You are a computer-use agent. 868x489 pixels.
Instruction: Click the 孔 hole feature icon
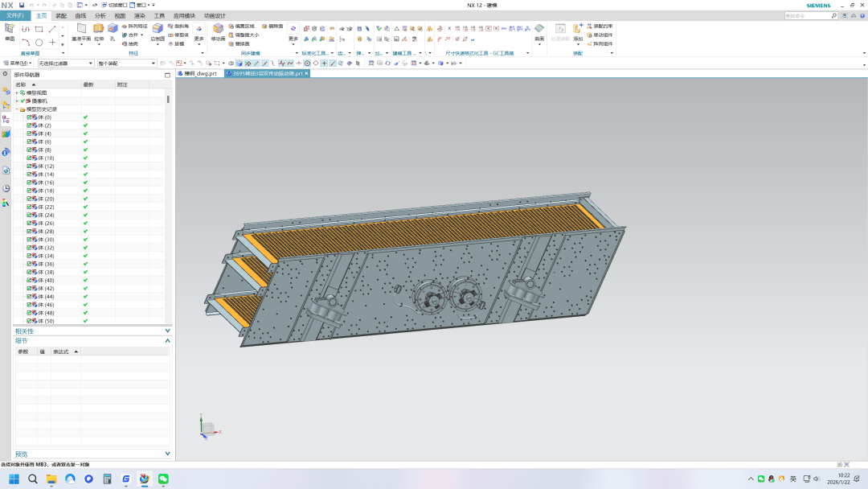(113, 28)
